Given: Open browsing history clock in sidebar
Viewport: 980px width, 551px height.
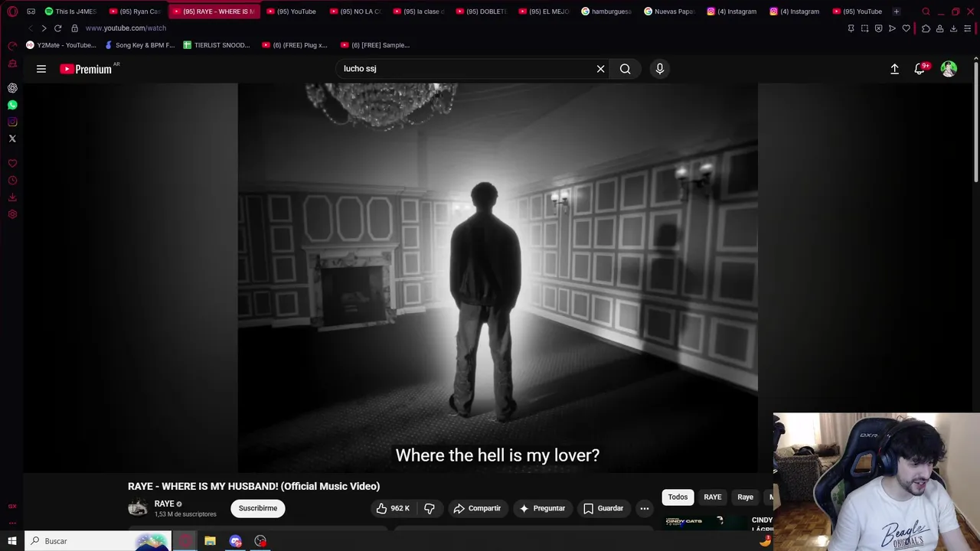Looking at the screenshot, I should (x=12, y=181).
